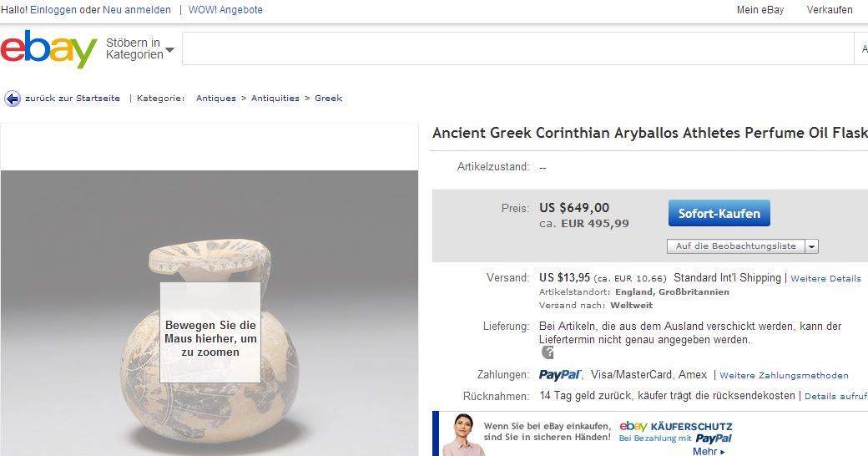Screen dimensions: 868x456
Task: Open the Stöbern in Kategorien dropdown
Action: [139, 49]
